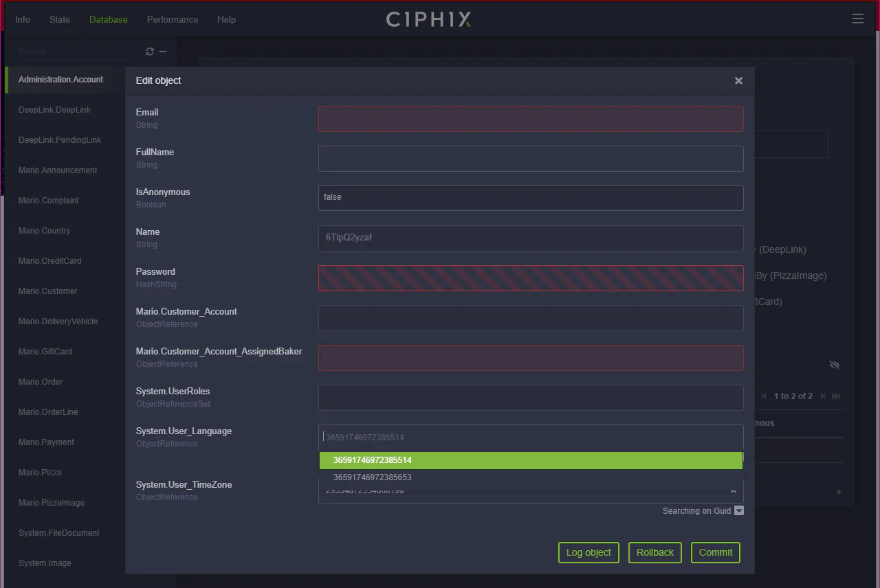Image resolution: width=880 pixels, height=588 pixels.
Task: Open the hamburger navigation menu
Action: (x=857, y=19)
